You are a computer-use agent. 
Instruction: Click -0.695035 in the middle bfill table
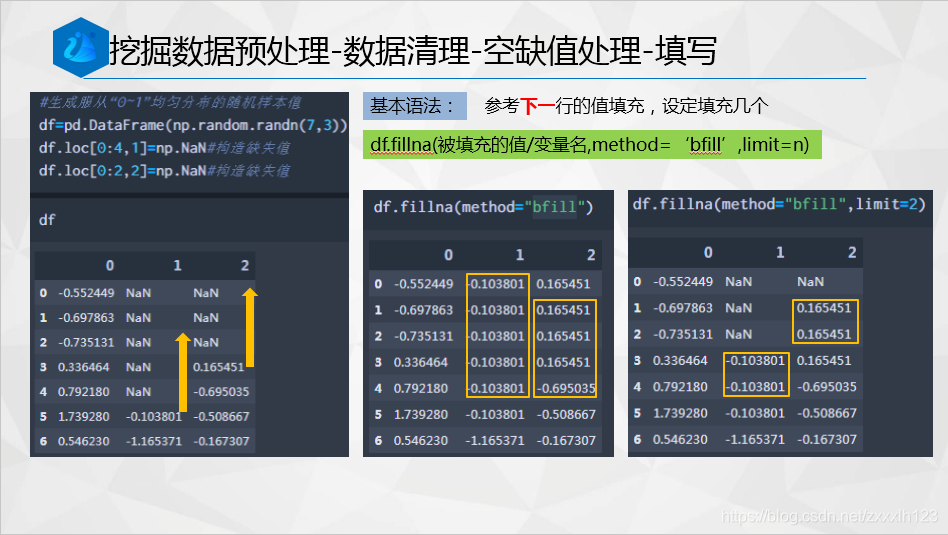(x=566, y=389)
